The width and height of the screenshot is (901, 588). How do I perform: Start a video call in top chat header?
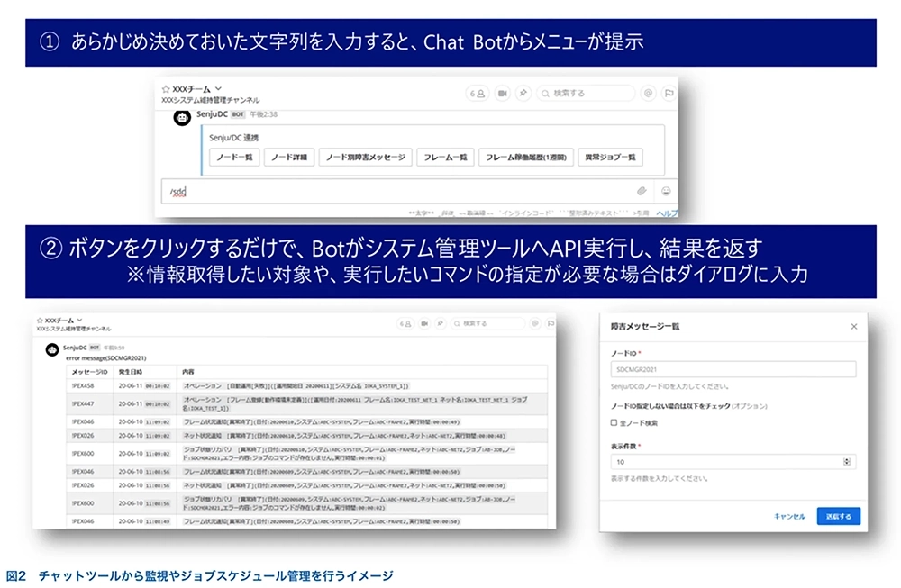coord(502,93)
